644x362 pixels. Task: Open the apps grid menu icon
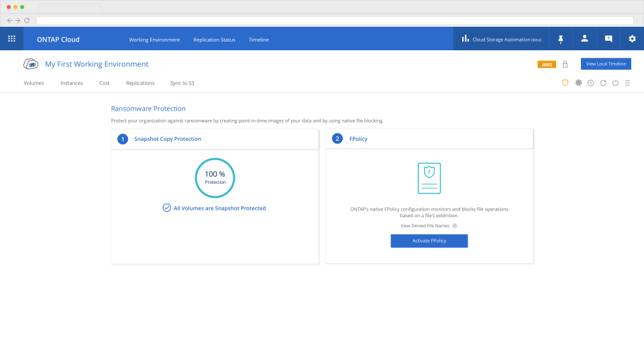point(11,39)
